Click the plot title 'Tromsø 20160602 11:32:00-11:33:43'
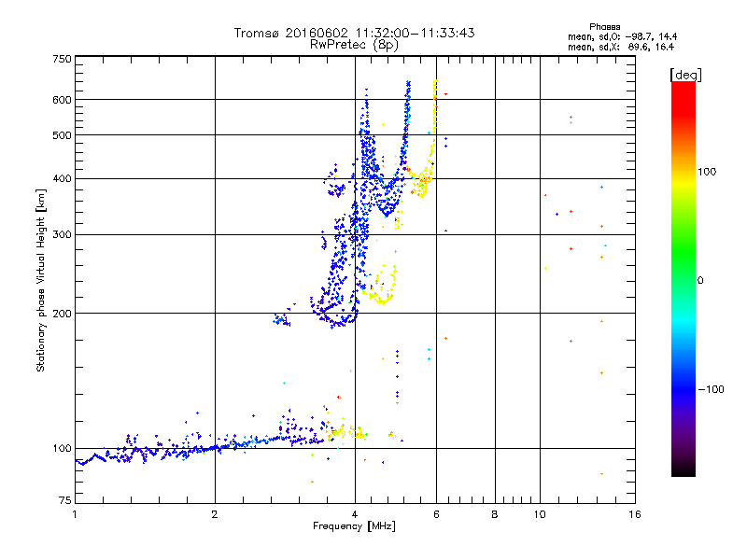The width and height of the screenshot is (747, 560). pos(354,33)
